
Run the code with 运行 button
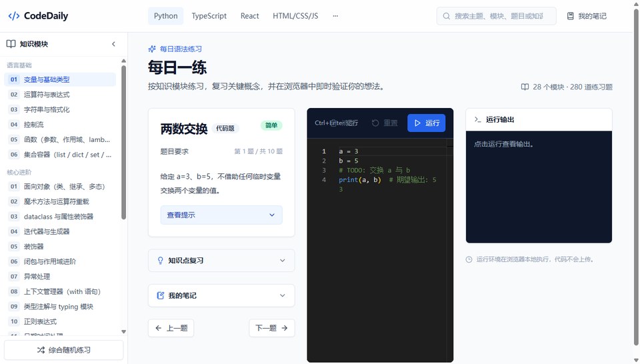[x=426, y=123]
